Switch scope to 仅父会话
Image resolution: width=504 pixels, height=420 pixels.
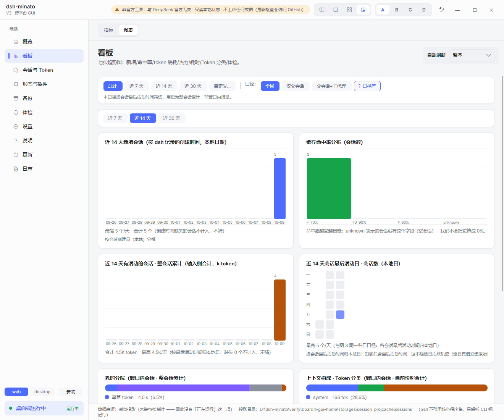(296, 86)
